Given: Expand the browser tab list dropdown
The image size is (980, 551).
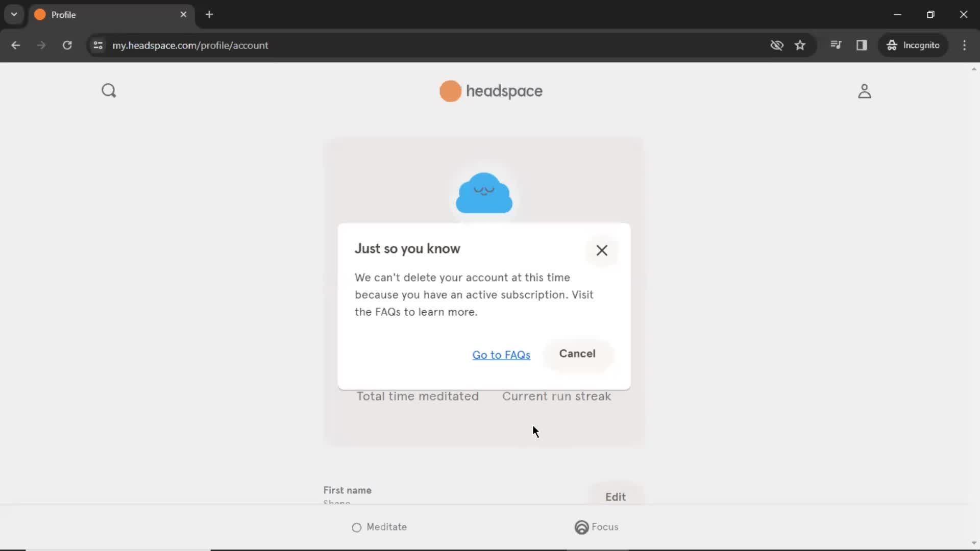Looking at the screenshot, I should click(13, 14).
